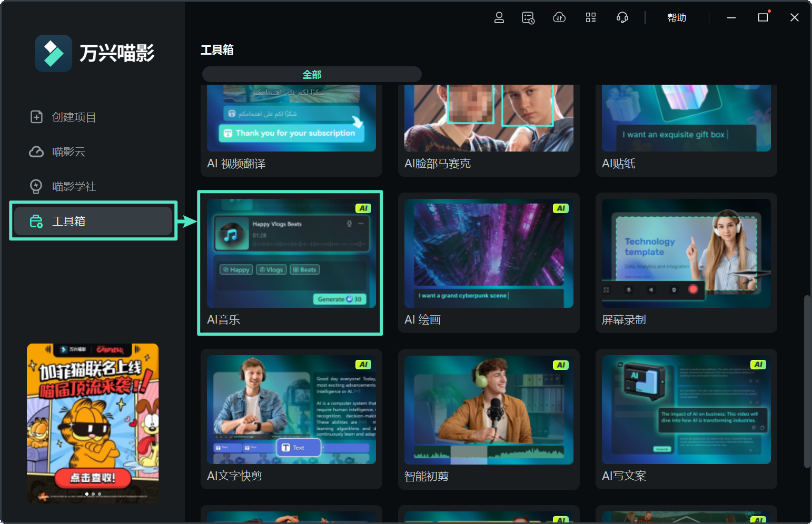Viewport: 812px width, 524px height.
Task: Select the 全部 category filter tab
Action: (x=312, y=74)
